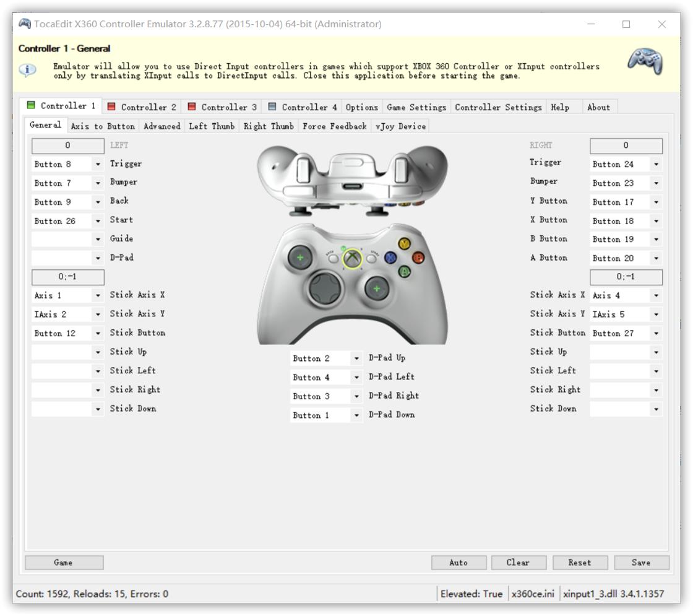Open the Game Settings tab
Screen dimensions: 693x616
(x=416, y=107)
